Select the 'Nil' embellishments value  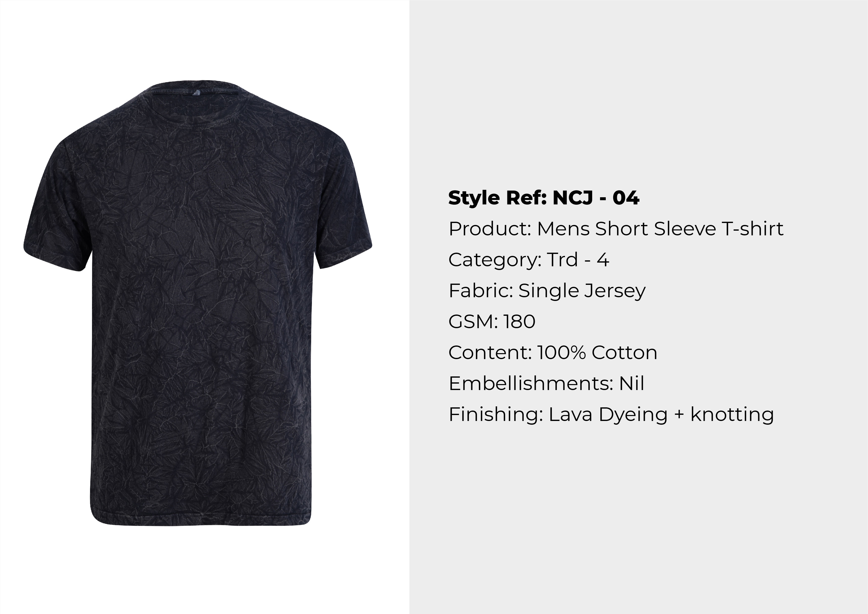[631, 384]
